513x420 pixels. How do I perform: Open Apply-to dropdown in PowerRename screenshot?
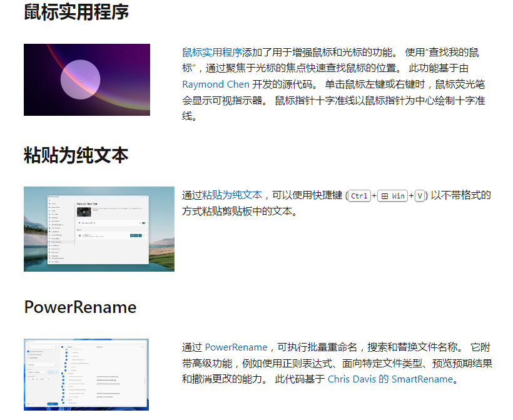coord(36,372)
